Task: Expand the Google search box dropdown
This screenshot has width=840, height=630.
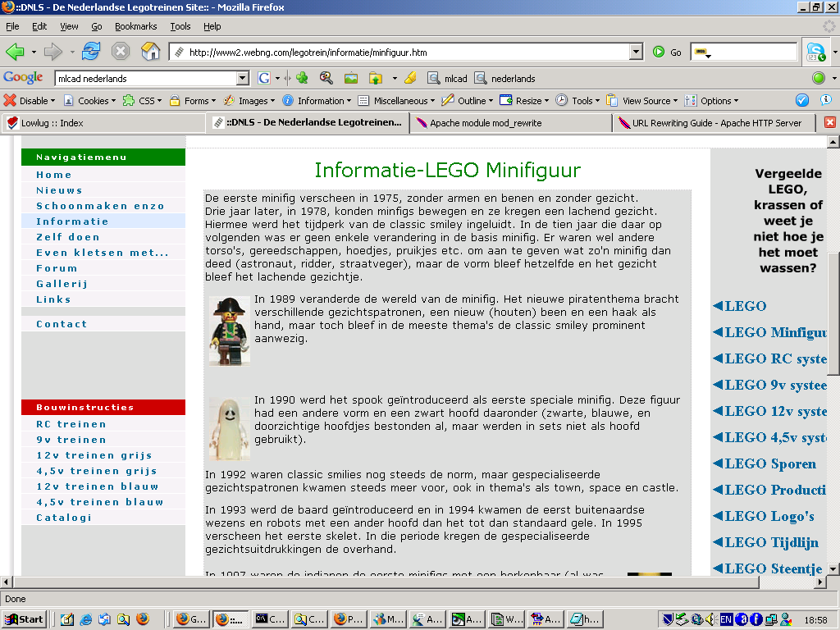Action: [243, 78]
